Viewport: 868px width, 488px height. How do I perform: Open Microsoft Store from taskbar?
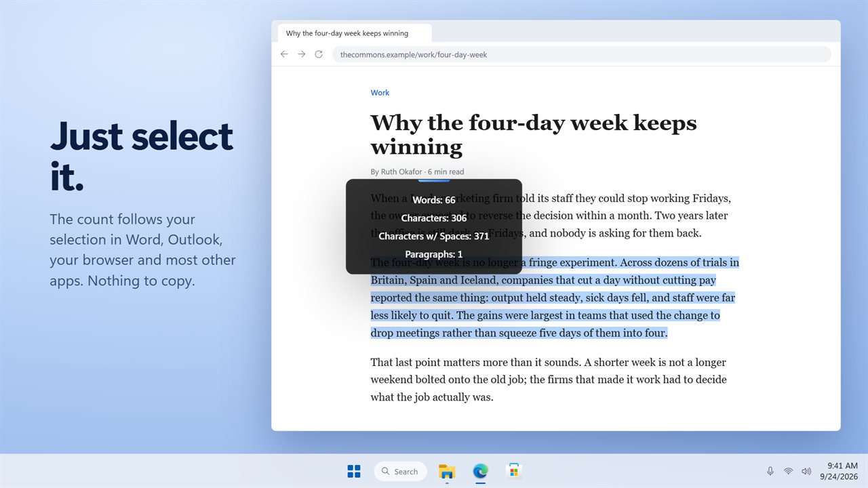(x=514, y=471)
